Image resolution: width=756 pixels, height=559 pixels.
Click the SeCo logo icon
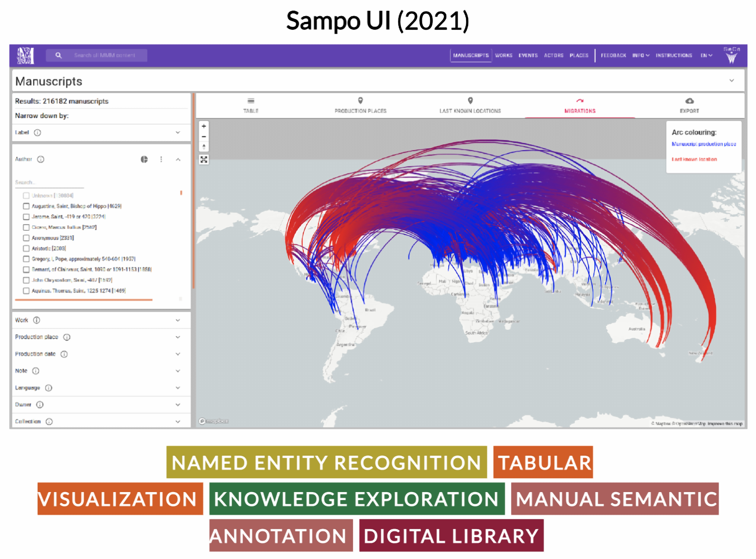coord(732,55)
